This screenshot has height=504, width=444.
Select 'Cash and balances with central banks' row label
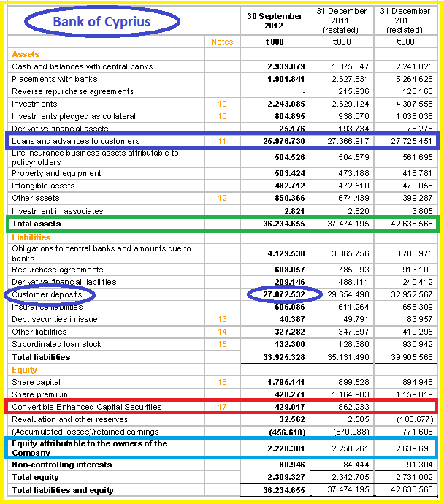(x=83, y=66)
